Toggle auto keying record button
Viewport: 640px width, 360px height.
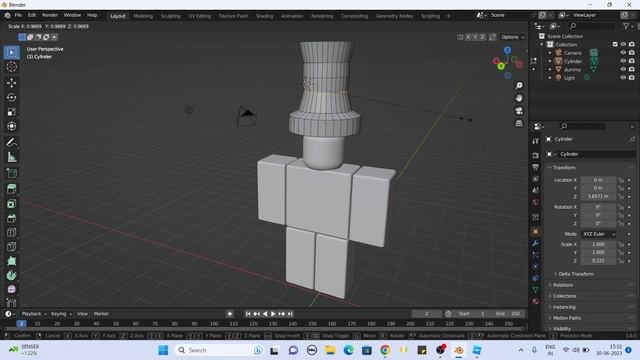point(230,313)
